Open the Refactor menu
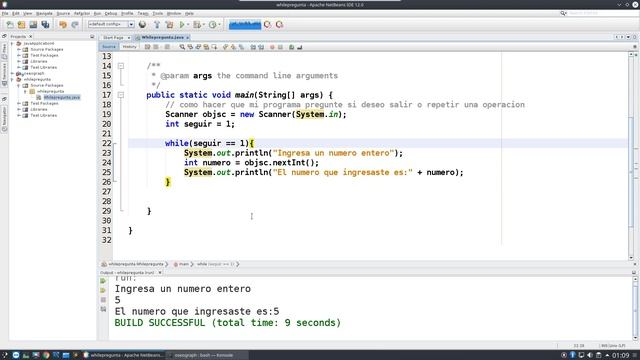Screen dimensions: 640x360 pos(82,13)
